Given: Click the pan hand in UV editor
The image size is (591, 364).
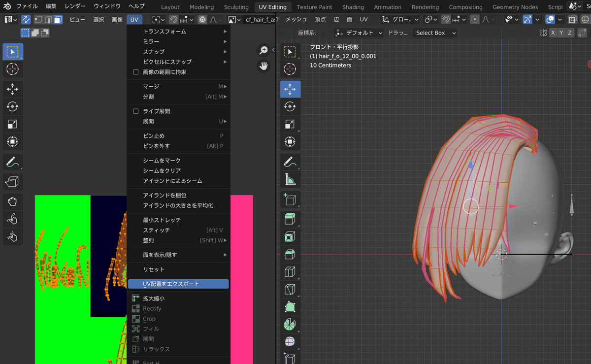Looking at the screenshot, I should 264,66.
